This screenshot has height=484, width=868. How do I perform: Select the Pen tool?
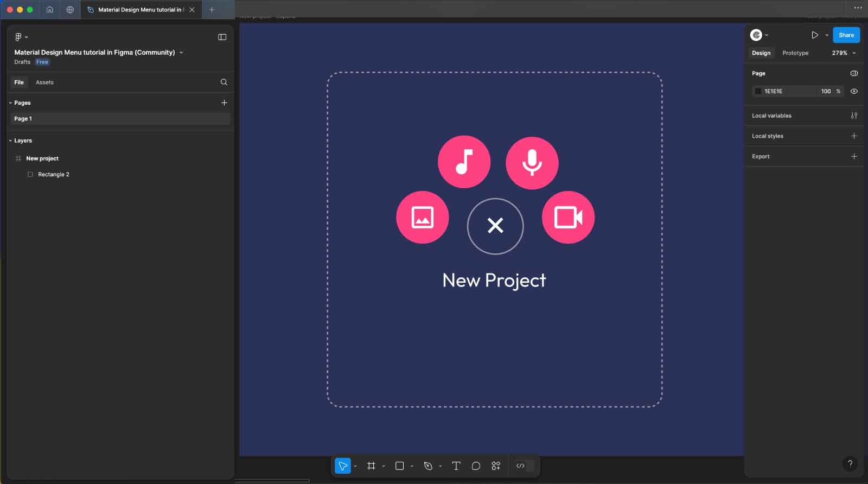pos(428,466)
